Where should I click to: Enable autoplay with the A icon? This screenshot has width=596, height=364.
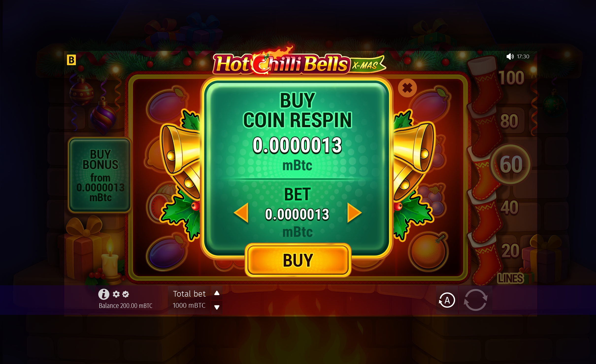(x=447, y=300)
